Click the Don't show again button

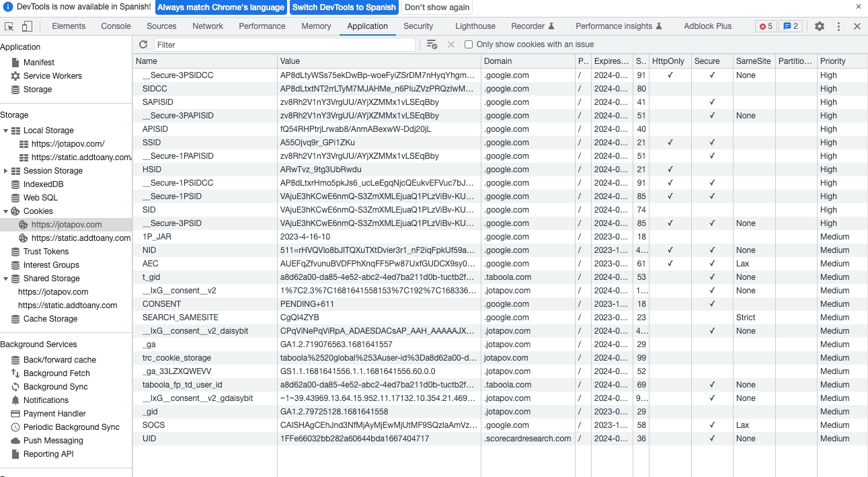point(437,7)
